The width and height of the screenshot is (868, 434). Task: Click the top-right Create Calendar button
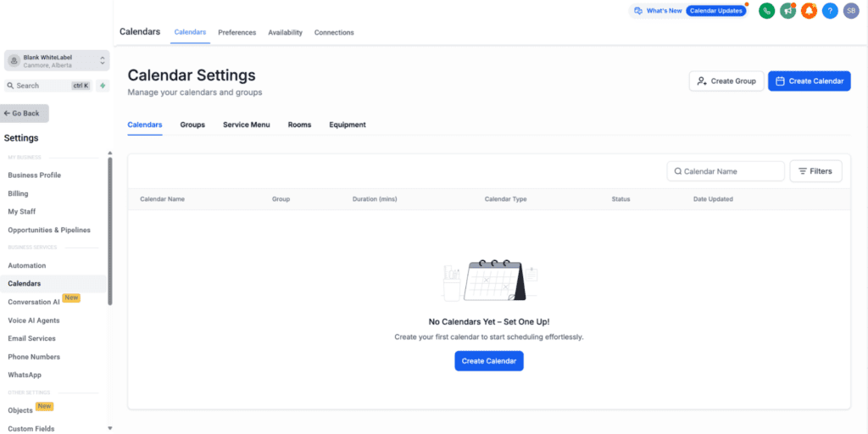point(810,81)
